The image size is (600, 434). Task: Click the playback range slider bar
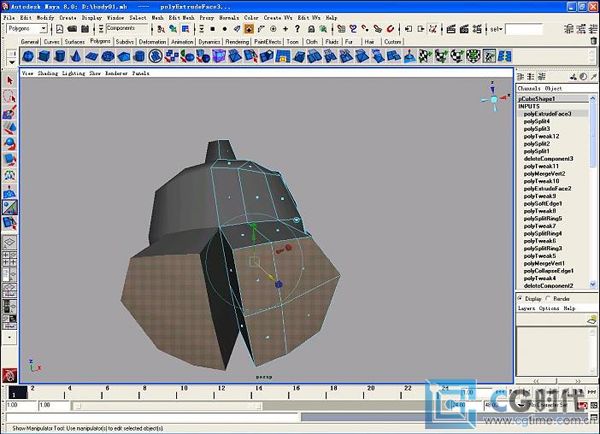point(167,406)
